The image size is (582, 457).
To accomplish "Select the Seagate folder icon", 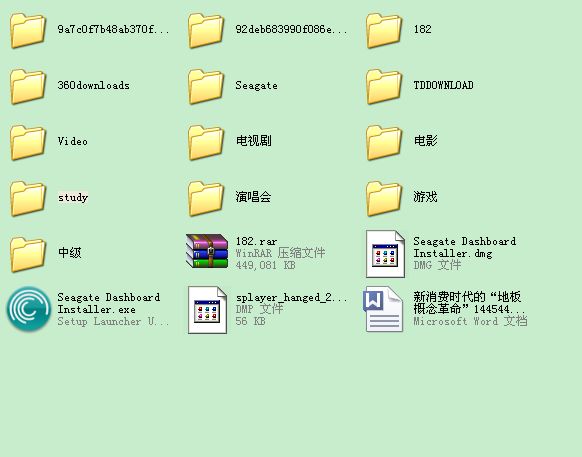I will [x=206, y=86].
